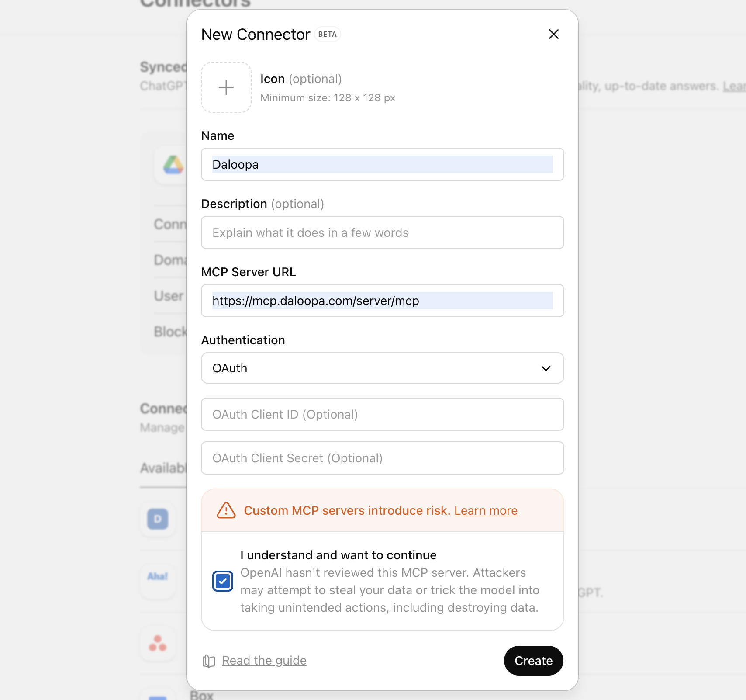Open the Learn more risk link
746x700 pixels.
coord(486,510)
